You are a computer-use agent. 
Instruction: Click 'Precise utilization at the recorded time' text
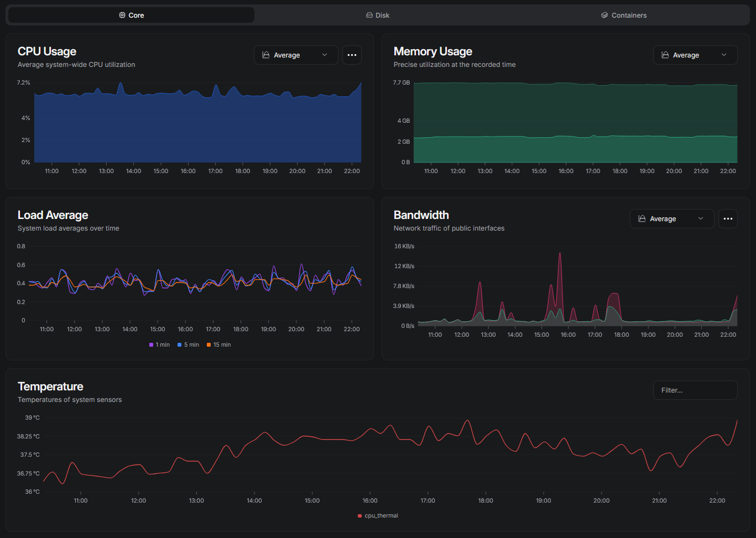click(455, 65)
